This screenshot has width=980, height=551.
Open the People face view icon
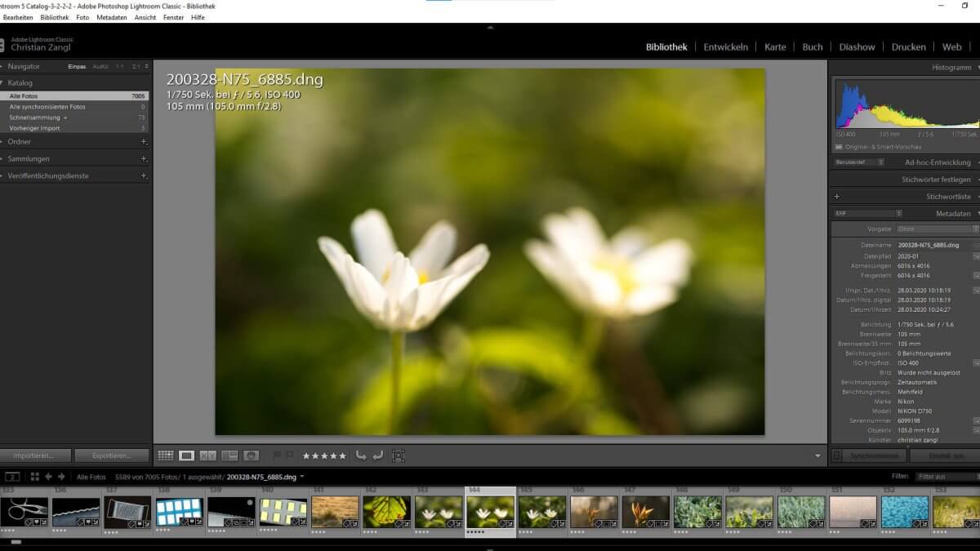click(251, 455)
